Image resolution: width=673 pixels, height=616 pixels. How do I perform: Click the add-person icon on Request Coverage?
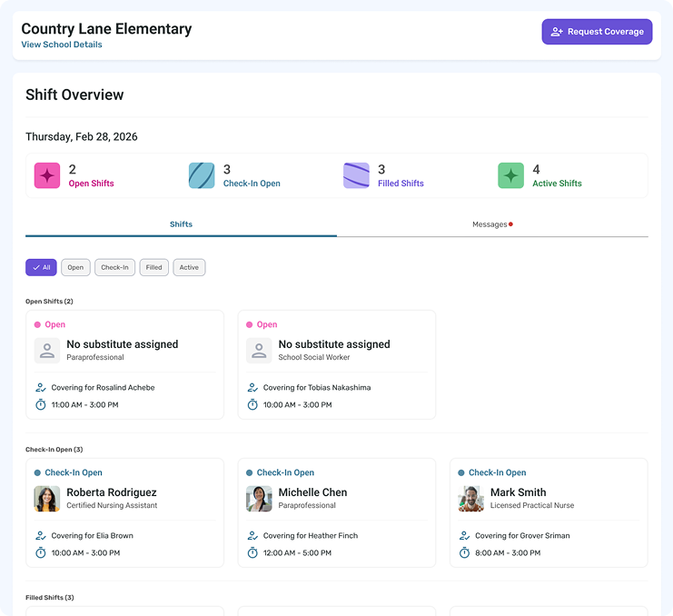pos(557,32)
